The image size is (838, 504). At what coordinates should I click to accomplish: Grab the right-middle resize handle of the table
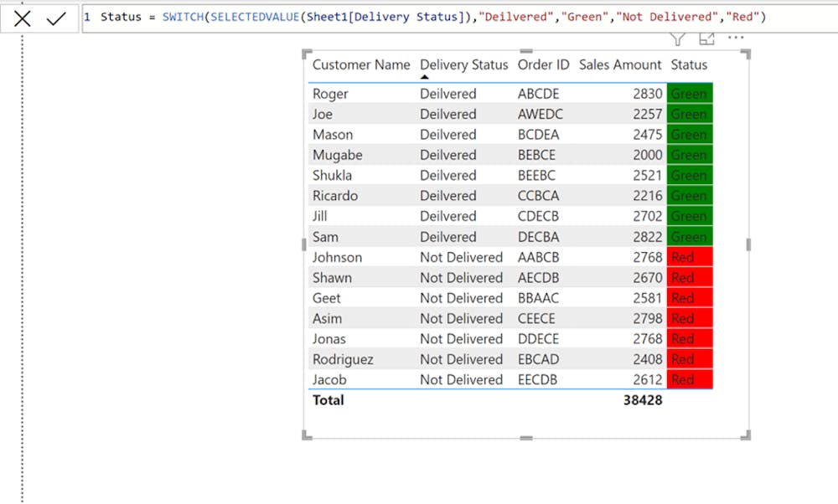(x=747, y=244)
